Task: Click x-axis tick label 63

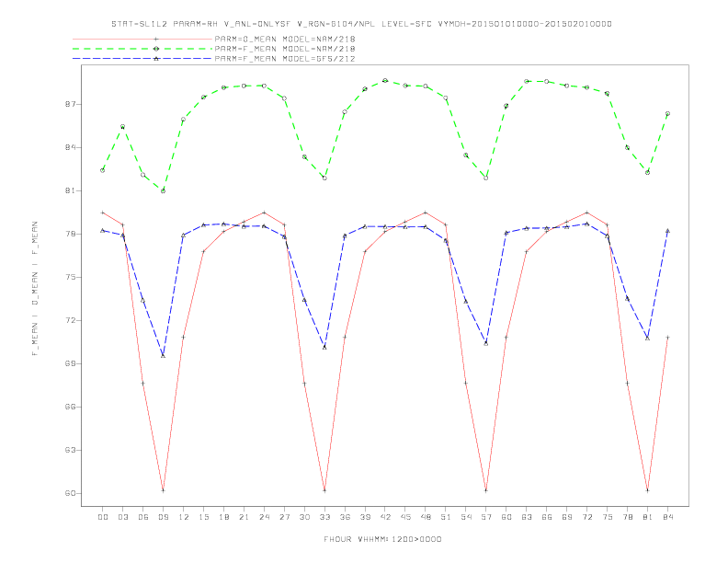Action: pyautogui.click(x=527, y=517)
